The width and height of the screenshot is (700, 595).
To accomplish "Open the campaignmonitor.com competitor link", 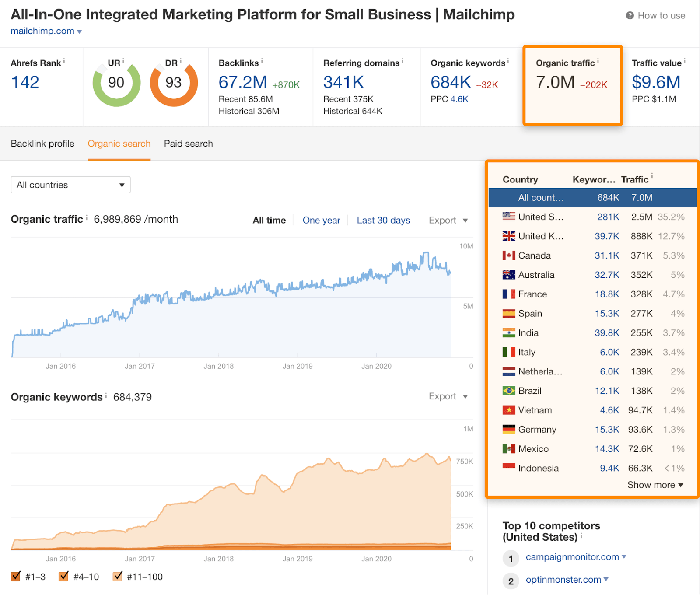I will click(572, 557).
